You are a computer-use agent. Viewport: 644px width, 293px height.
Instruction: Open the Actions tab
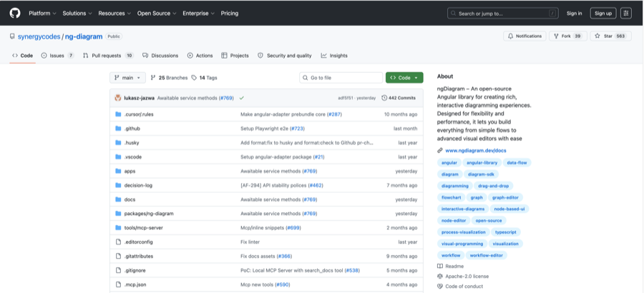coord(200,56)
